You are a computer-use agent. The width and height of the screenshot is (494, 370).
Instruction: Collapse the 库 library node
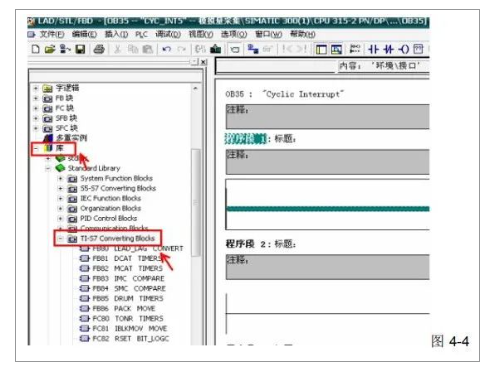tap(36, 148)
